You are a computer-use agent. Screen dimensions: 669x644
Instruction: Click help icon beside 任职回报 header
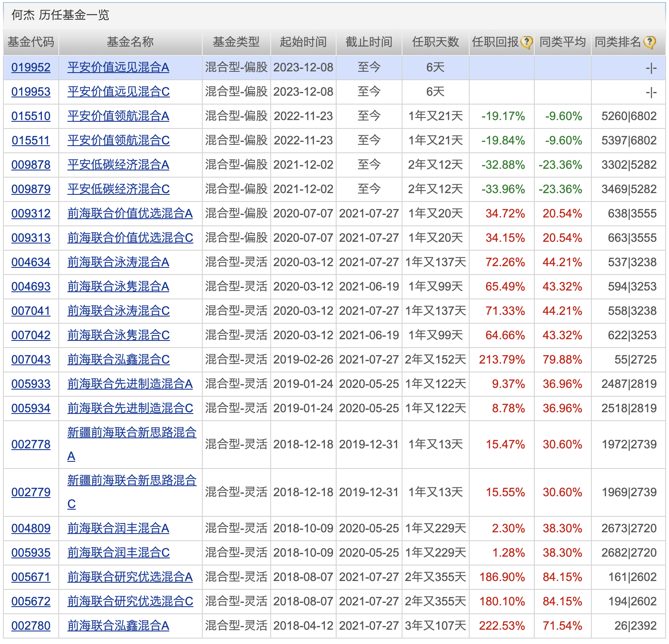[526, 42]
